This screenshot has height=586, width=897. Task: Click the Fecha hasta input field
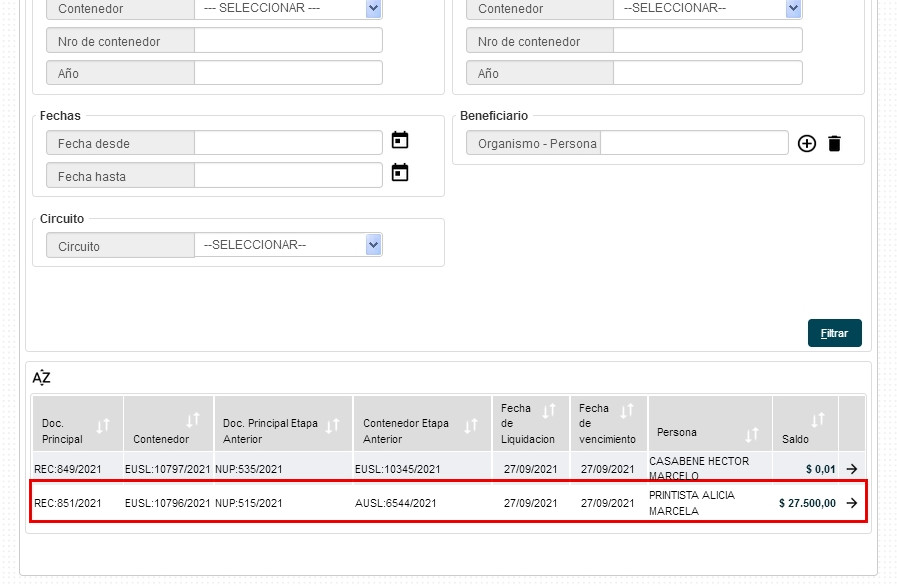click(x=288, y=175)
